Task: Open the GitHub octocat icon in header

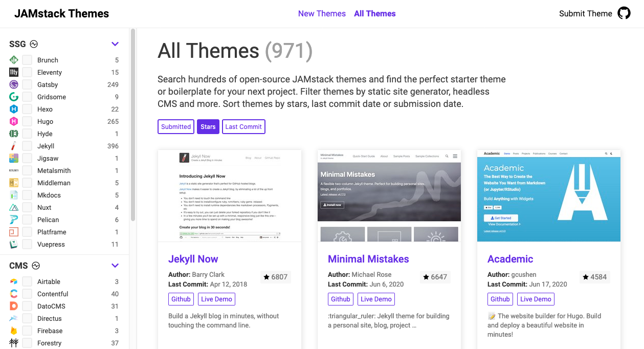Action: click(x=624, y=13)
